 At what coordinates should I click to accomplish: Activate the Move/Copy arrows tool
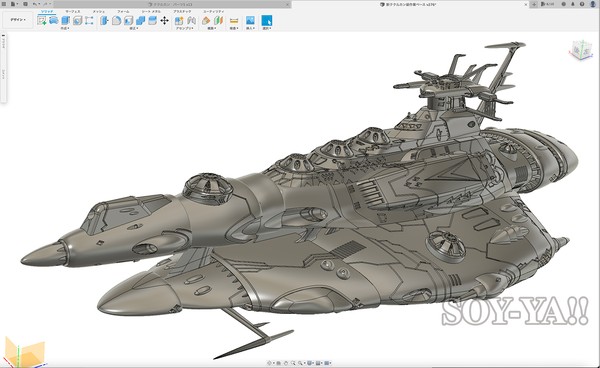coord(165,20)
